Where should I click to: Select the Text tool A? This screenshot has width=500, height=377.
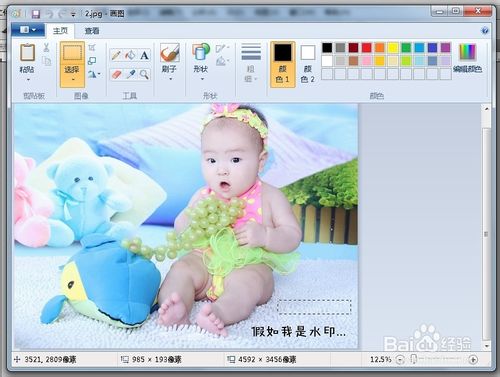(x=144, y=55)
